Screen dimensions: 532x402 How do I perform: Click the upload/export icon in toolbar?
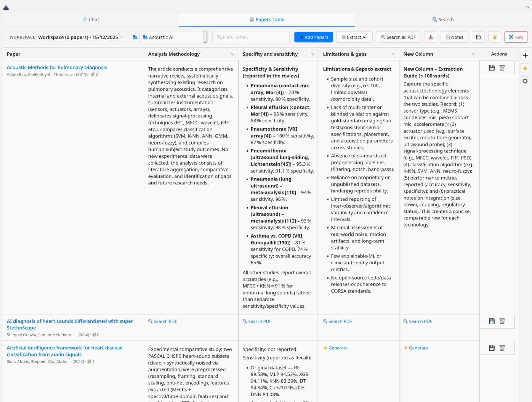(x=430, y=37)
